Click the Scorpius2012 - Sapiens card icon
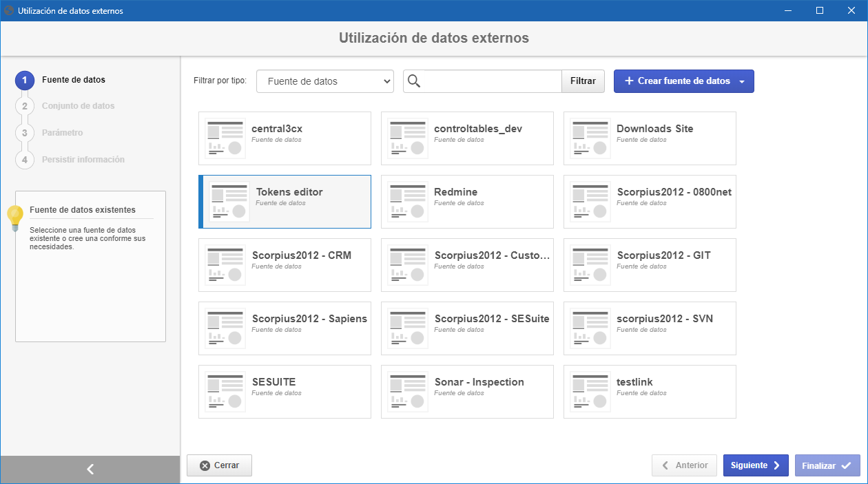Viewport: 868px width, 484px height. 225,328
